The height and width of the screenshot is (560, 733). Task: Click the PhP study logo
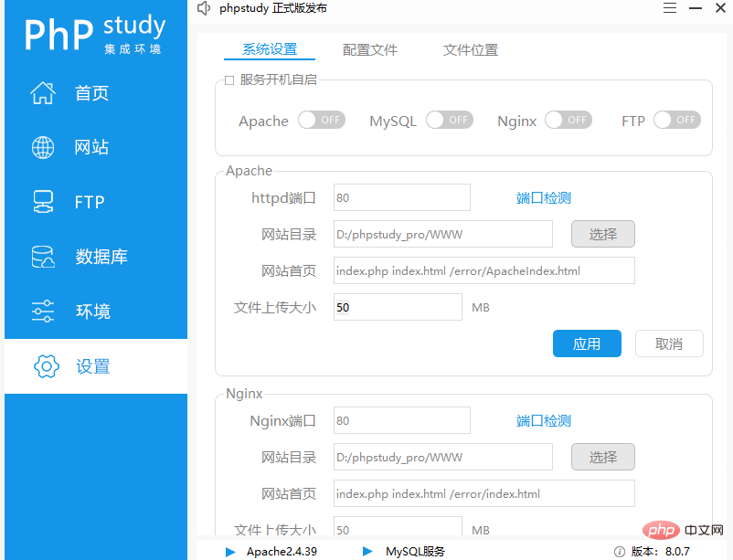tap(95, 34)
